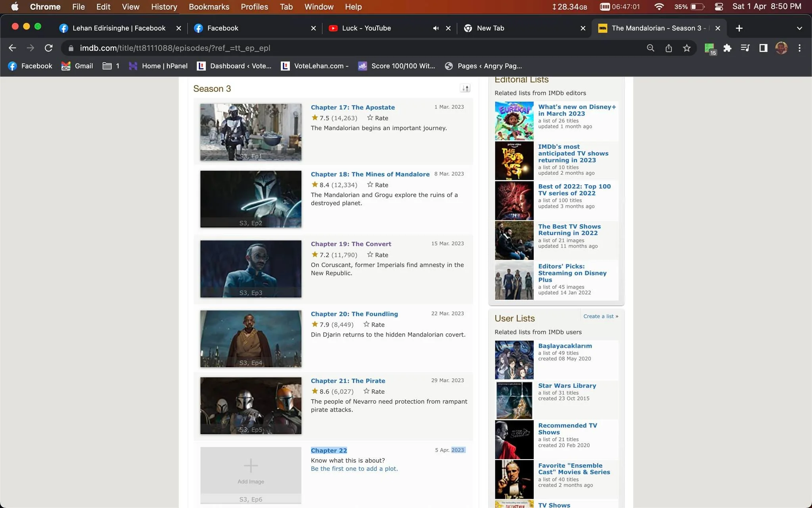
Task: Open the Chrome extensions puzzle icon
Action: 727,48
